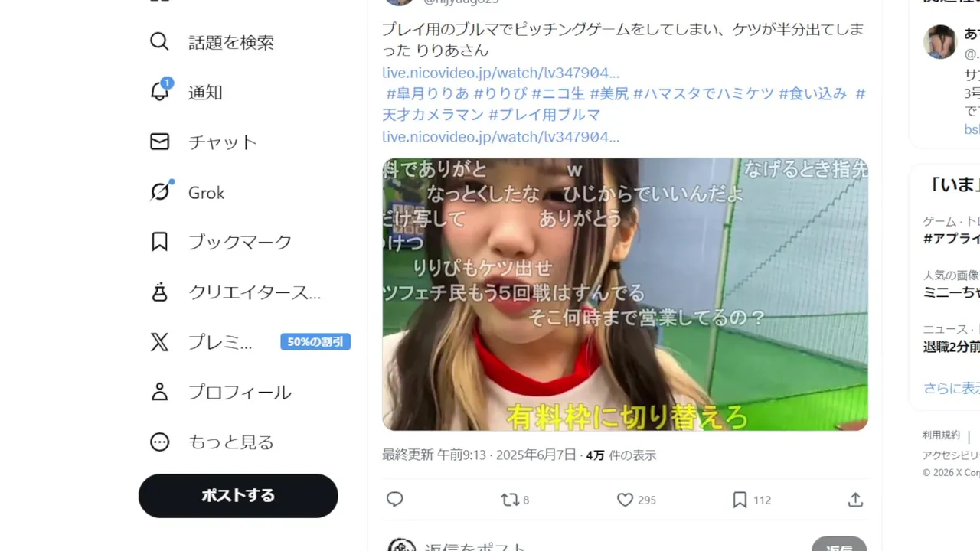
Task: Open Creator Studio icon
Action: pos(159,292)
